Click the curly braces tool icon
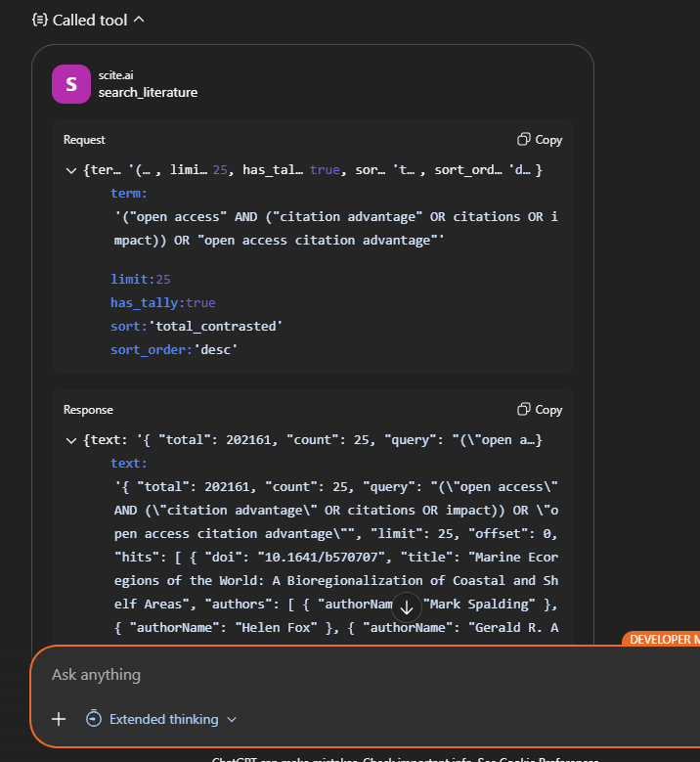Screen dimensions: 700x762 pos(40,20)
